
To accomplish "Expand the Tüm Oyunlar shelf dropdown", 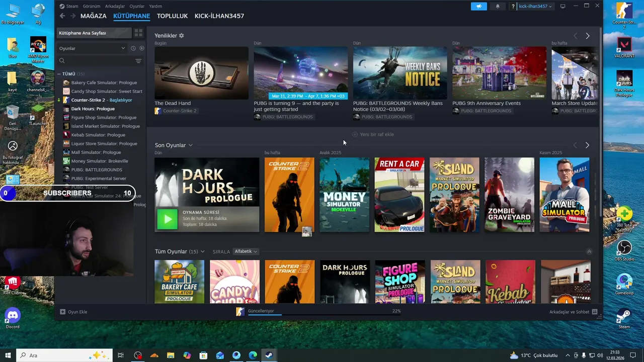I will pos(202,251).
